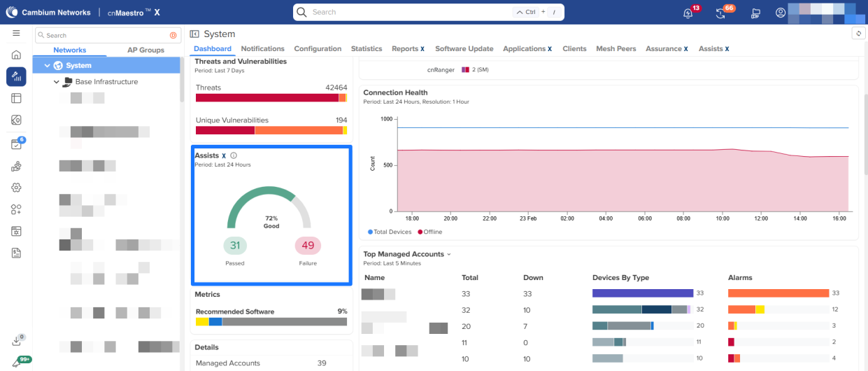Image resolution: width=868 pixels, height=371 pixels.
Task: Refresh the dashboard using the refresh button
Action: coord(858,34)
